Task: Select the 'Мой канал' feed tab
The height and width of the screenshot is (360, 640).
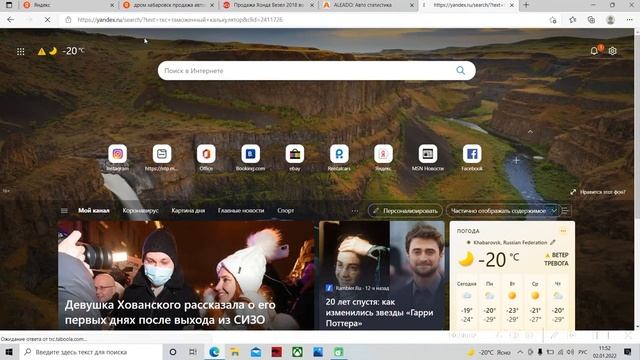Action: pyautogui.click(x=94, y=211)
